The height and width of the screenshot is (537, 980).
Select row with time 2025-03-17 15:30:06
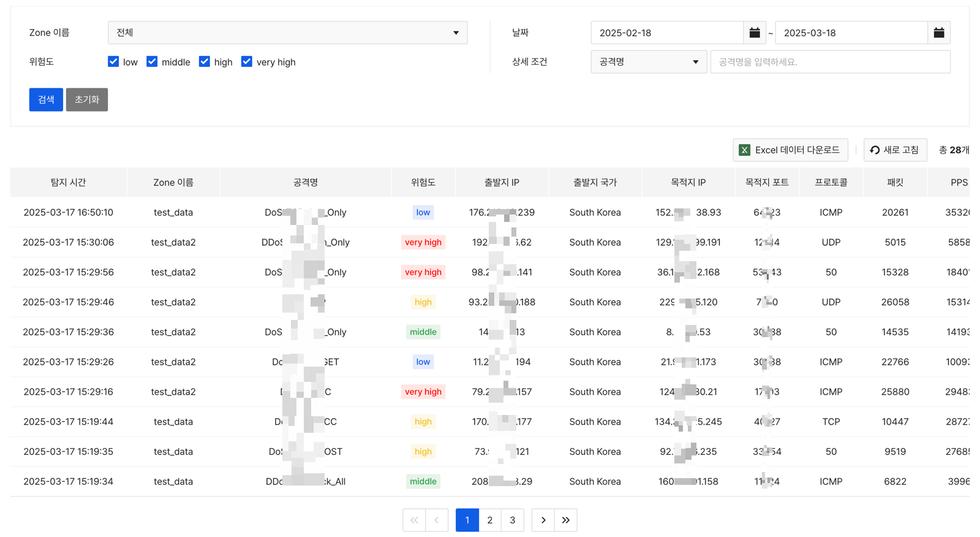click(x=490, y=243)
